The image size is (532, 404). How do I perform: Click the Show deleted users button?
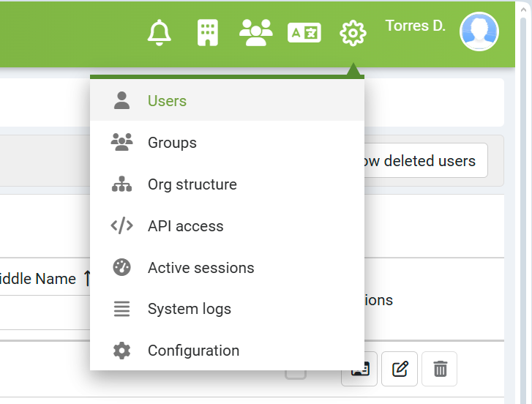(426, 160)
